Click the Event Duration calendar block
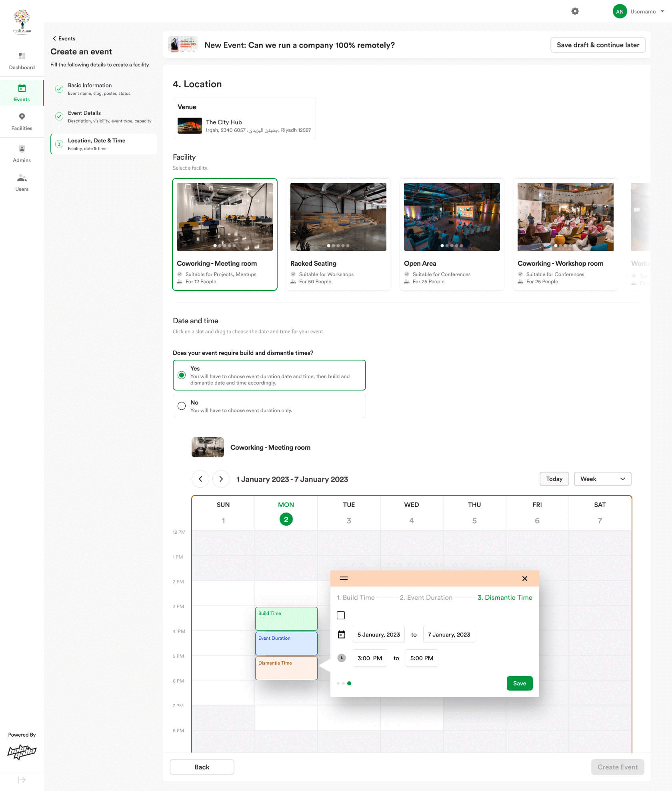This screenshot has width=672, height=791. (x=286, y=643)
